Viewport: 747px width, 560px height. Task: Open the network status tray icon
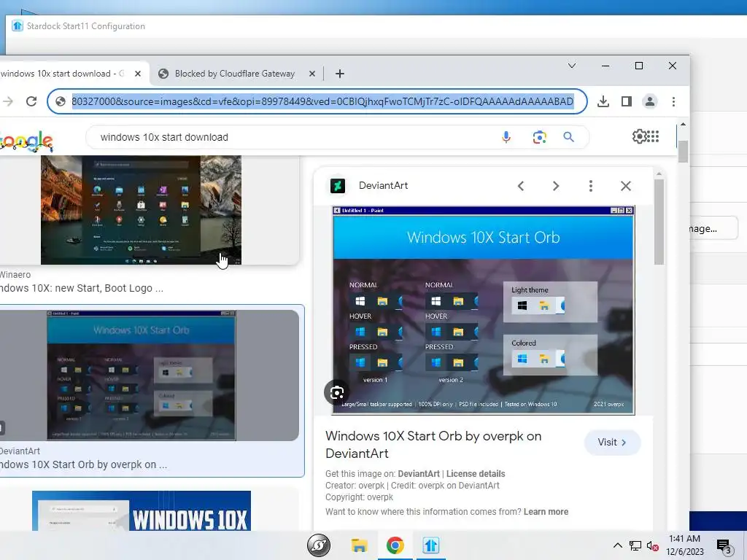[635, 545]
